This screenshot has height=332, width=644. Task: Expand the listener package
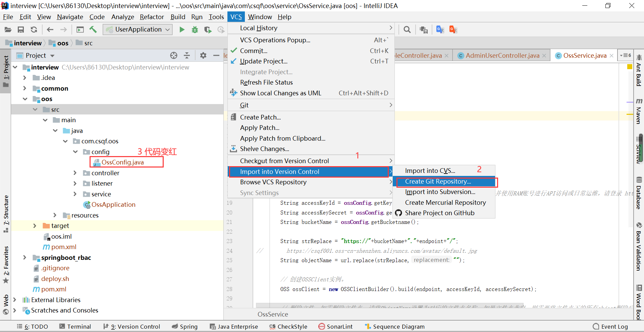[75, 184]
